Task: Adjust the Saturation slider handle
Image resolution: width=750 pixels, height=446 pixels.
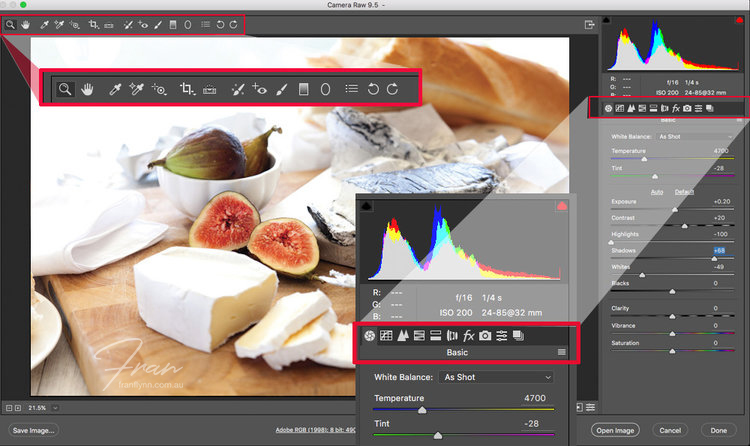Action: (673, 351)
